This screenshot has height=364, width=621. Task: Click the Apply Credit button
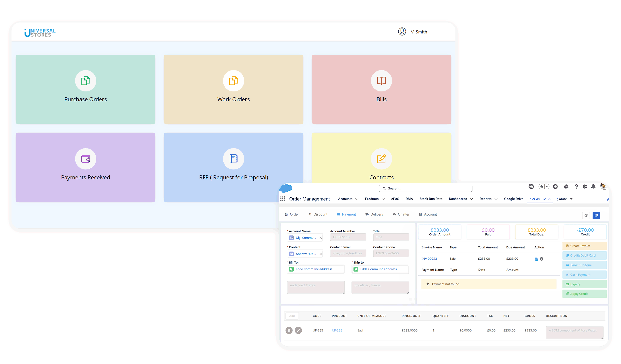[584, 294]
